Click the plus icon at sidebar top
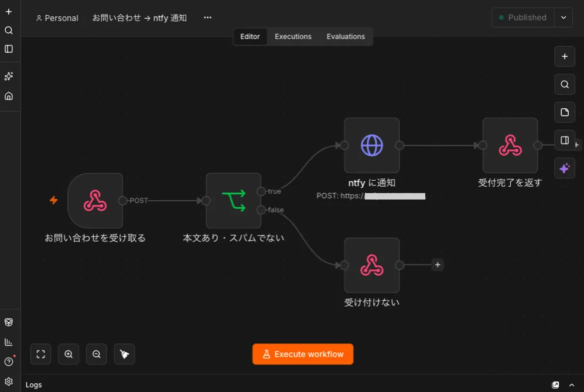Screen dimensions: 584x392 pyautogui.click(x=9, y=12)
